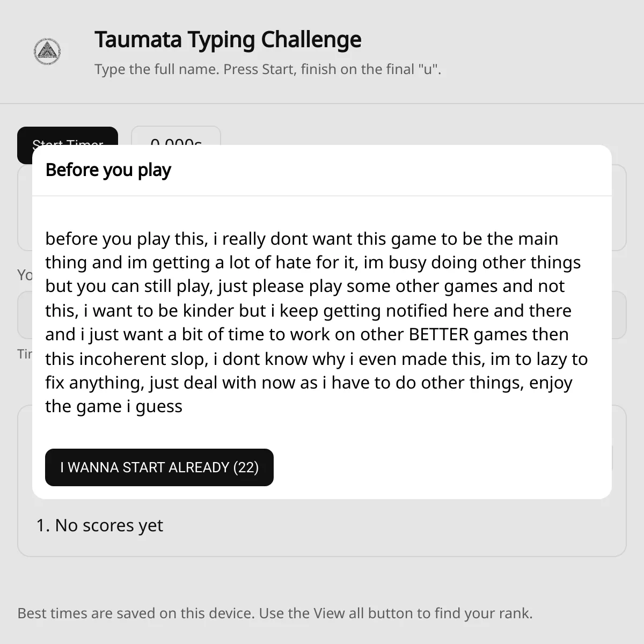This screenshot has width=644, height=644.
Task: Select the "No scores yet" leaderboard entry
Action: click(99, 525)
